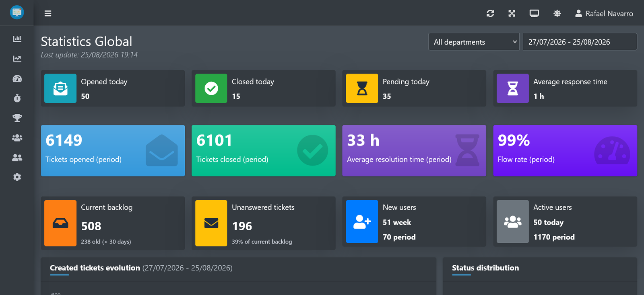
Task: Click the monitor display mode icon
Action: 534,14
